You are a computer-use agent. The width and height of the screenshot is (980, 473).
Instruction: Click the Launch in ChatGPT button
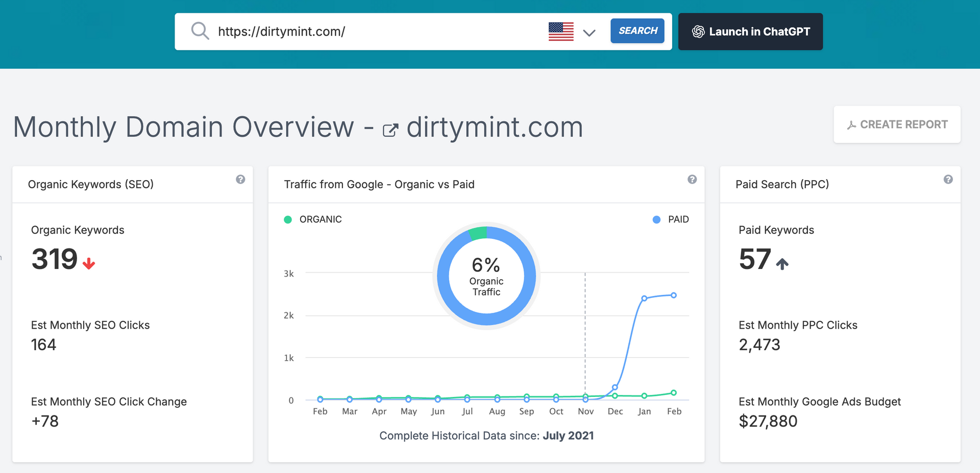[750, 32]
